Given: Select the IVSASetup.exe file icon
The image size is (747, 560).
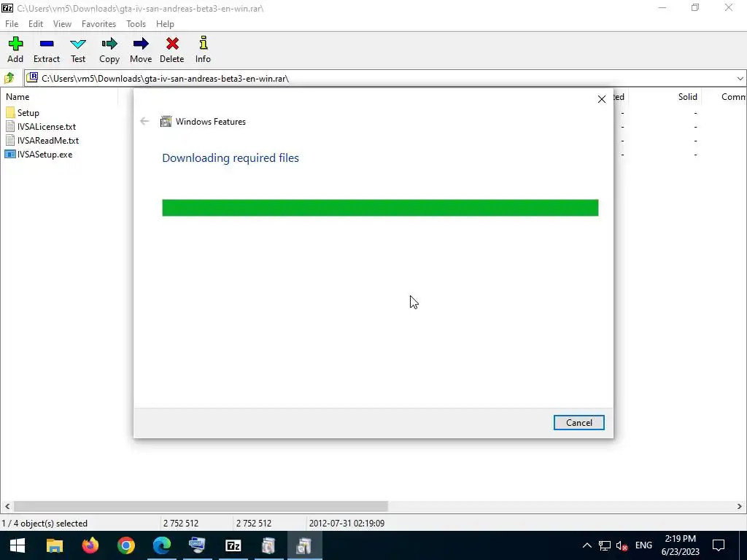Looking at the screenshot, I should coord(10,155).
